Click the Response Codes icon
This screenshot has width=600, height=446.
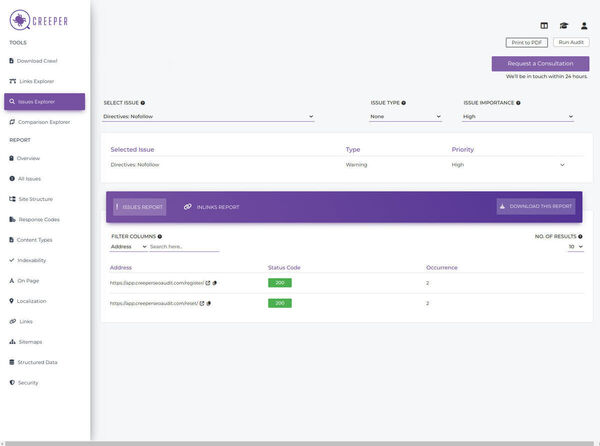(x=12, y=219)
